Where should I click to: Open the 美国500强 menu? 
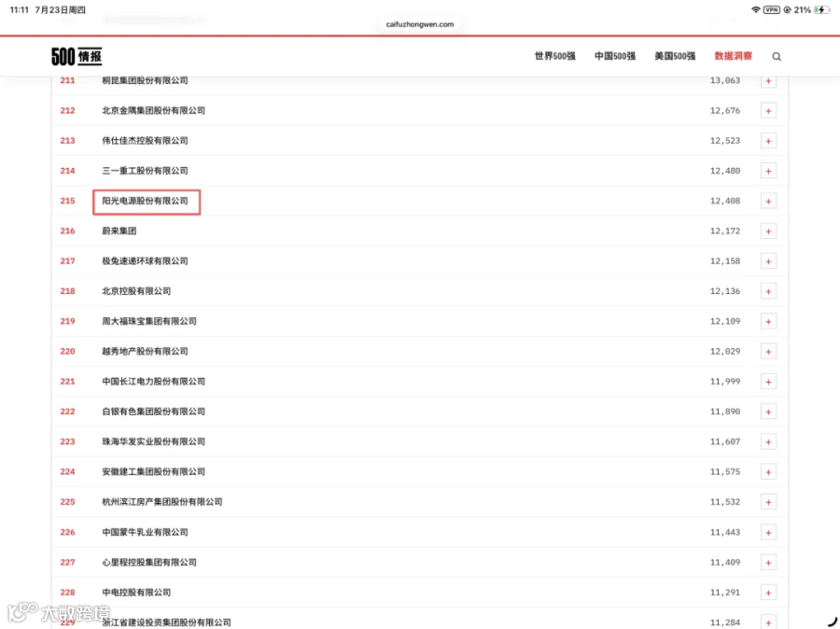675,56
